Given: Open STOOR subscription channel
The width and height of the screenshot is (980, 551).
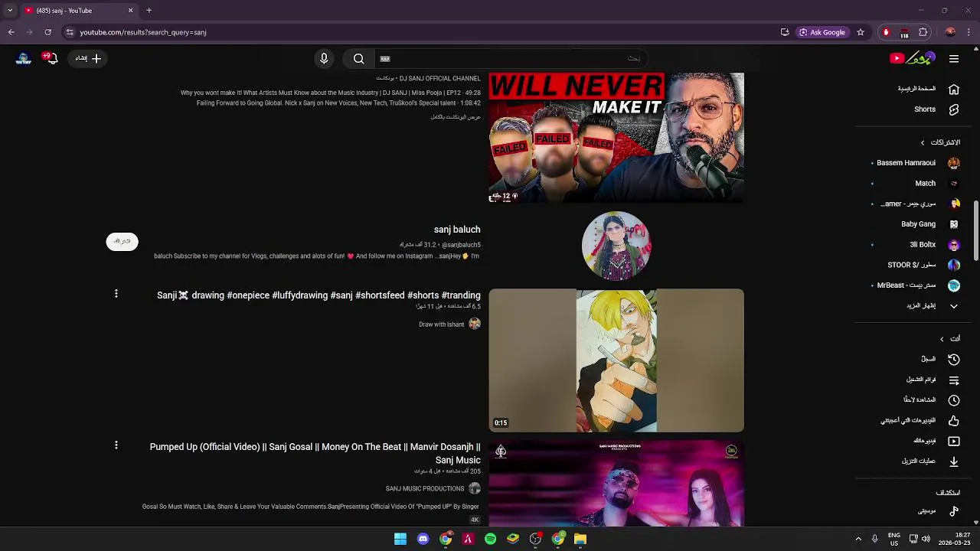Looking at the screenshot, I should pos(923,265).
